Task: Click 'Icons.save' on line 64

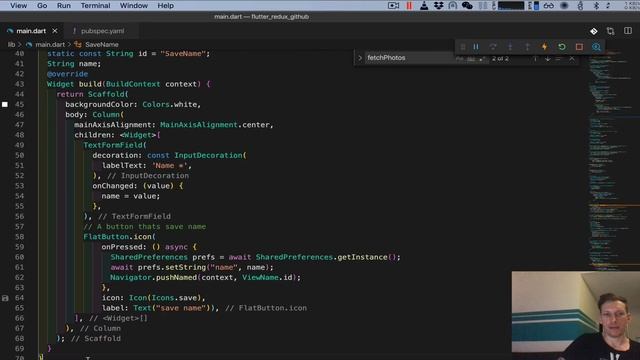Action: click(175, 298)
